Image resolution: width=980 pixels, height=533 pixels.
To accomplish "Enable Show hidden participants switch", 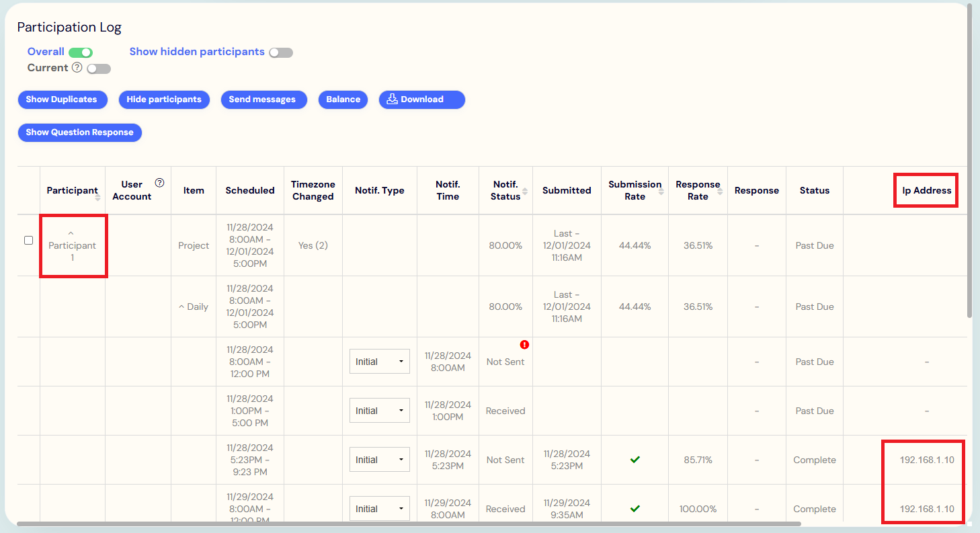I will pyautogui.click(x=281, y=52).
